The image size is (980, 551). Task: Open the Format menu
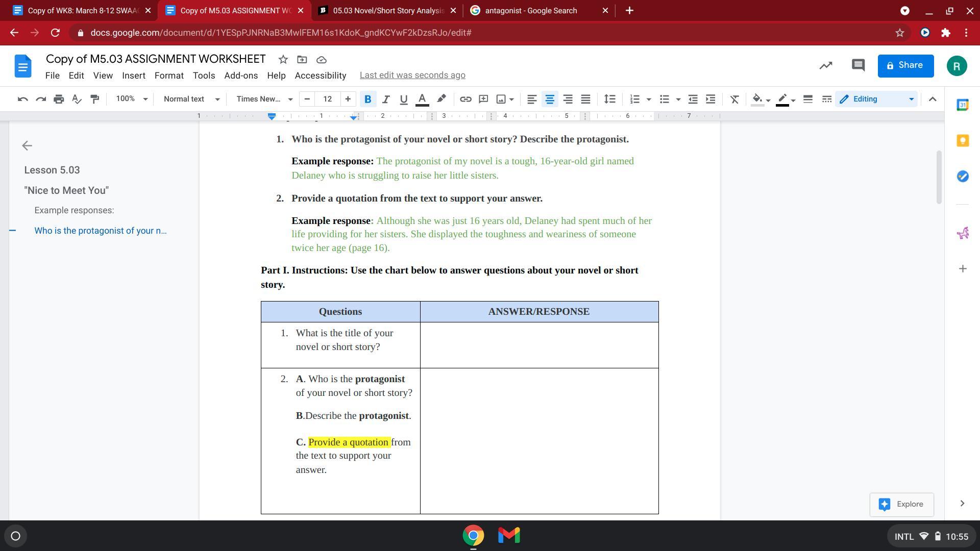pos(168,76)
